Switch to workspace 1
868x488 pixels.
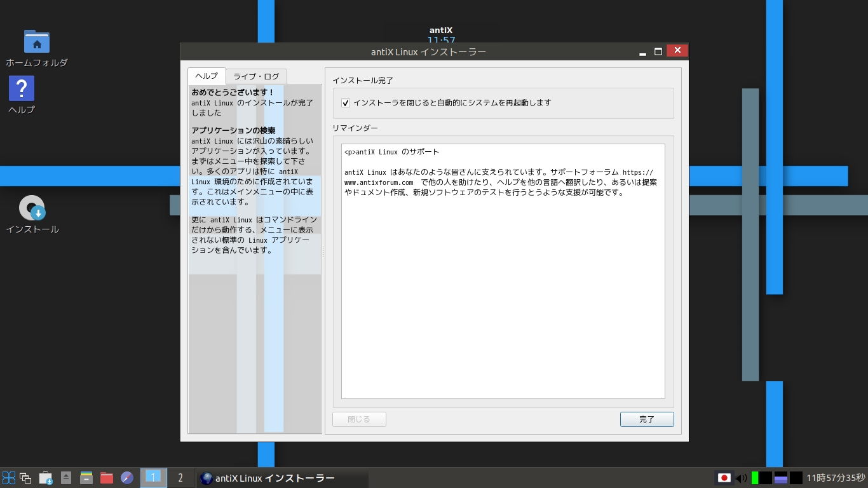(153, 478)
